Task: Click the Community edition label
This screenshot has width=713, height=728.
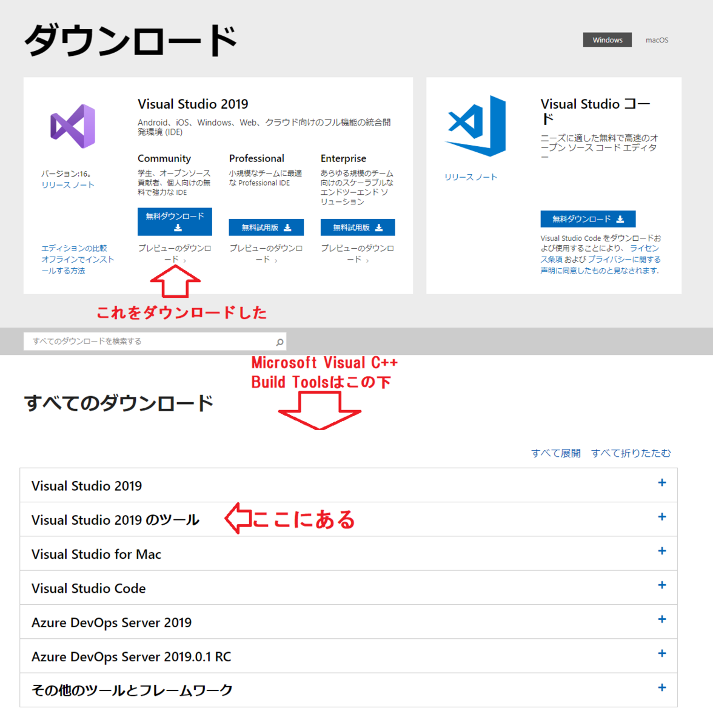Action: (x=164, y=158)
